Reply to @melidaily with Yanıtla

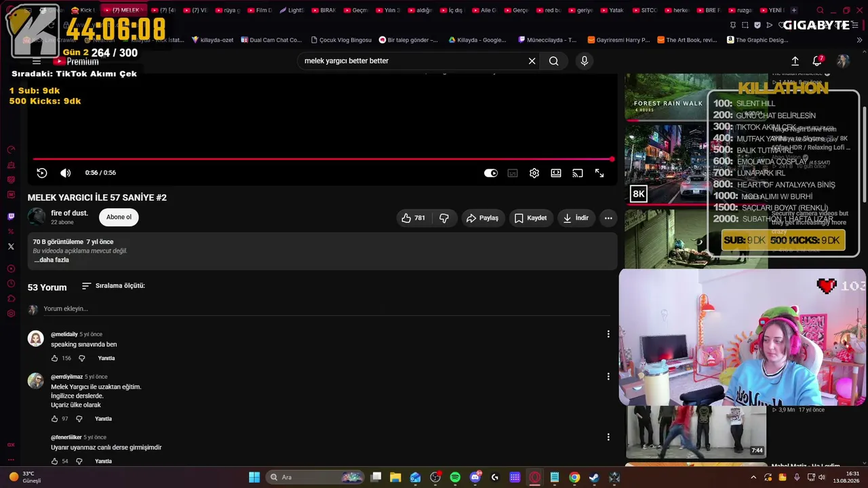pos(106,358)
